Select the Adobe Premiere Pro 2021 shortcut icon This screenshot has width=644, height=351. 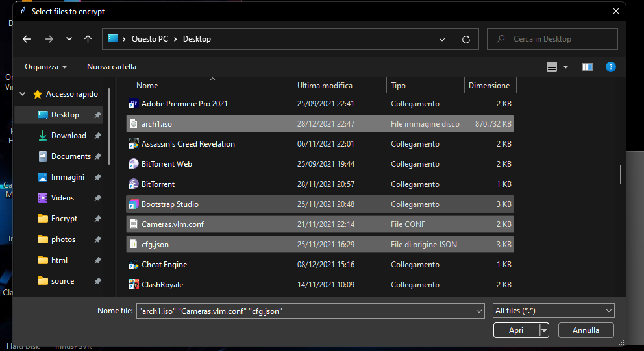[x=133, y=104]
